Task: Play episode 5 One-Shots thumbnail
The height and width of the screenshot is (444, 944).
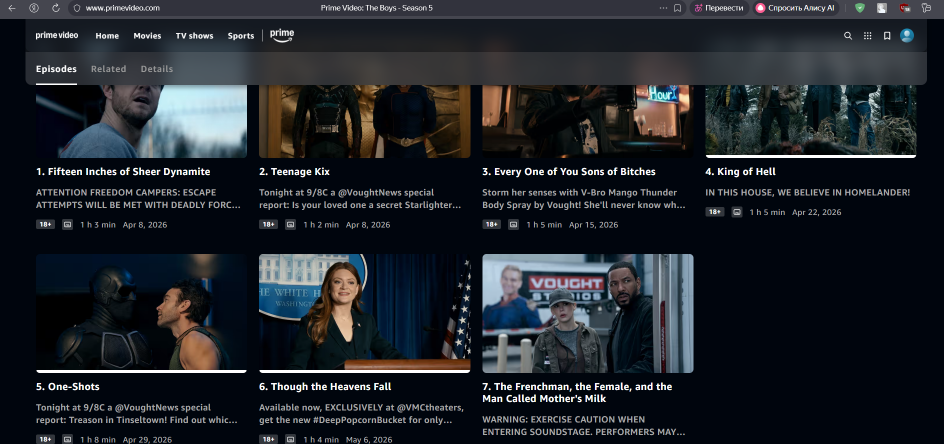Action: click(x=141, y=313)
